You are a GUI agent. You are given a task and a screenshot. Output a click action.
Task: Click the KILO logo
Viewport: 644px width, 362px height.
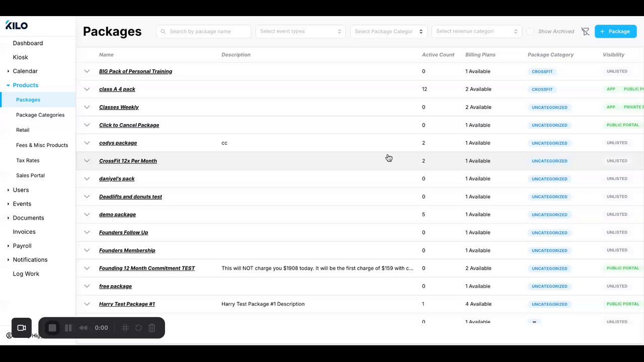tap(17, 25)
